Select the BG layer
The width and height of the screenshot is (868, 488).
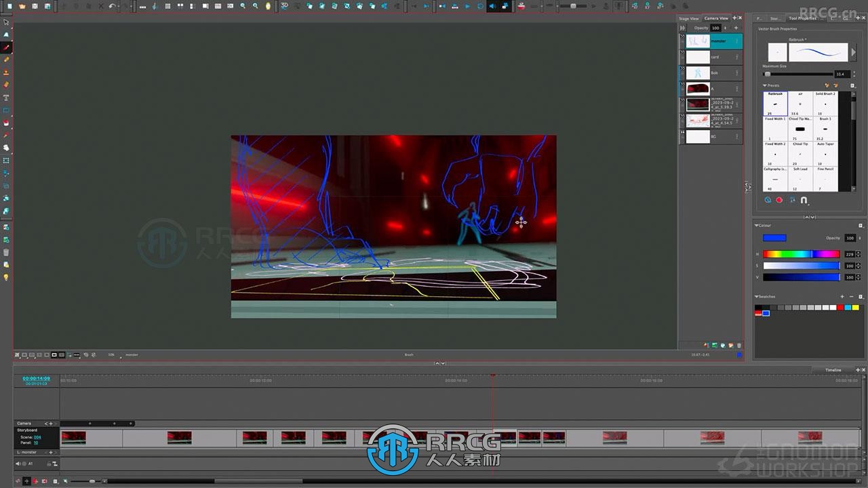click(x=713, y=136)
